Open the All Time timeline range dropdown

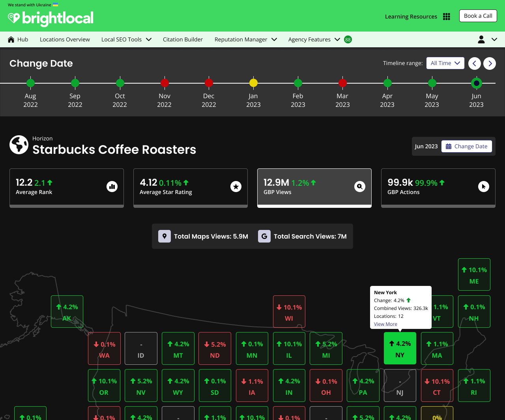445,63
